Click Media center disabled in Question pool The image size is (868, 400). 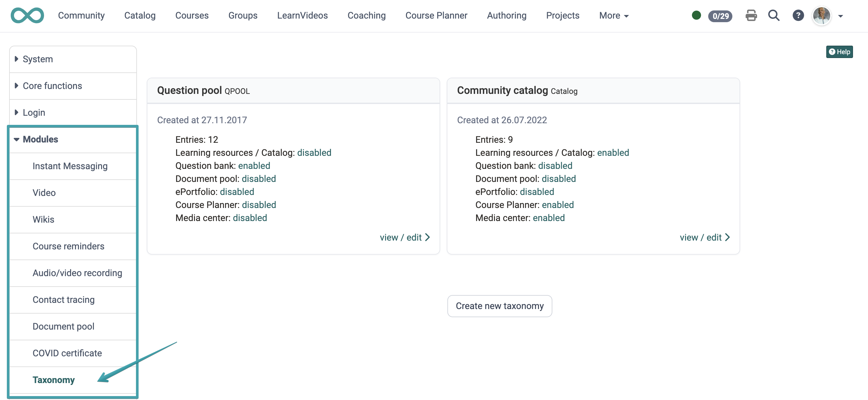pyautogui.click(x=250, y=218)
